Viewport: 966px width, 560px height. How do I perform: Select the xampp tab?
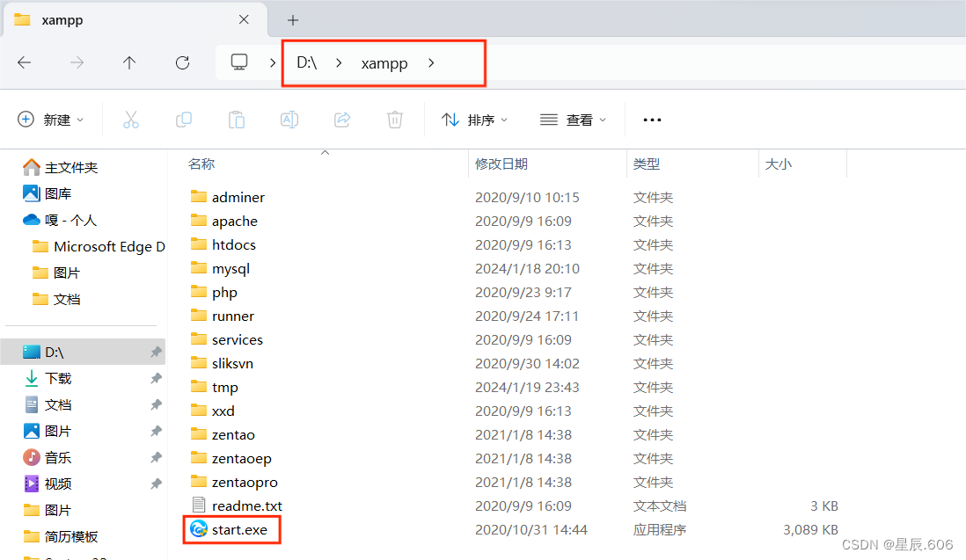pos(135,19)
